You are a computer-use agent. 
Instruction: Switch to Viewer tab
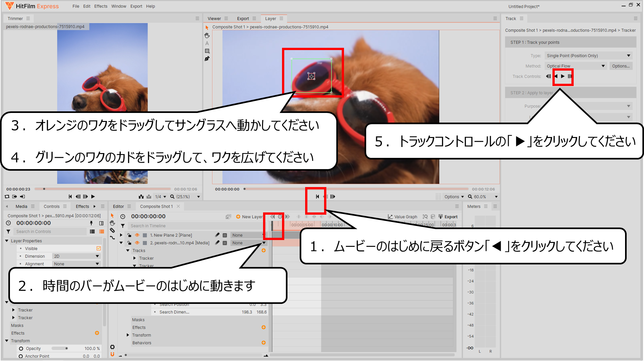(x=214, y=19)
